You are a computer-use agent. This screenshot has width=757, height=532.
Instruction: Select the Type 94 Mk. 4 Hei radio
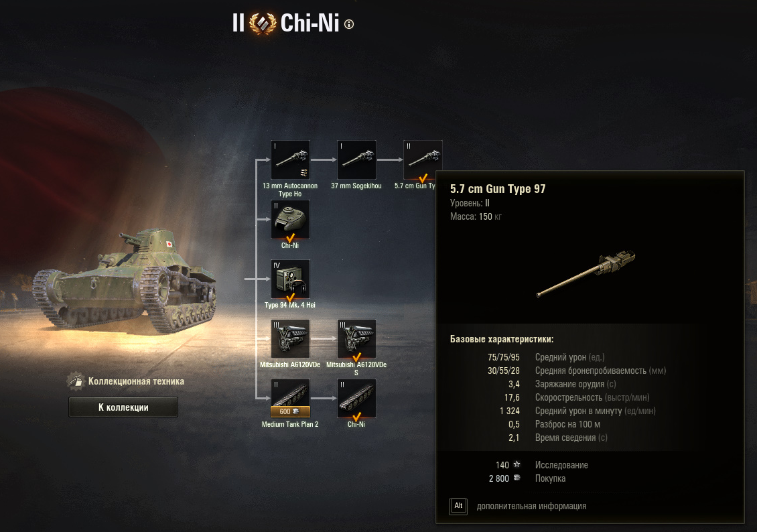(x=290, y=279)
